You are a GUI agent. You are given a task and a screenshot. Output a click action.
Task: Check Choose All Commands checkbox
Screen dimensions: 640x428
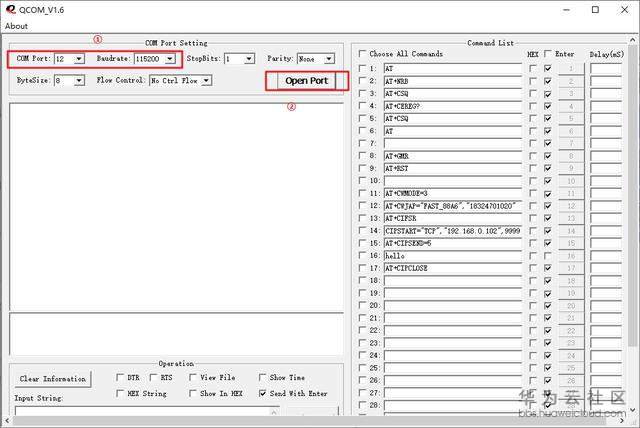point(362,54)
